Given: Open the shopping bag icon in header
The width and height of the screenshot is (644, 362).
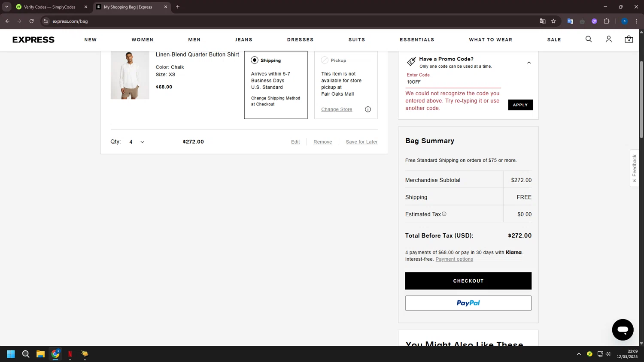Looking at the screenshot, I should [x=629, y=39].
